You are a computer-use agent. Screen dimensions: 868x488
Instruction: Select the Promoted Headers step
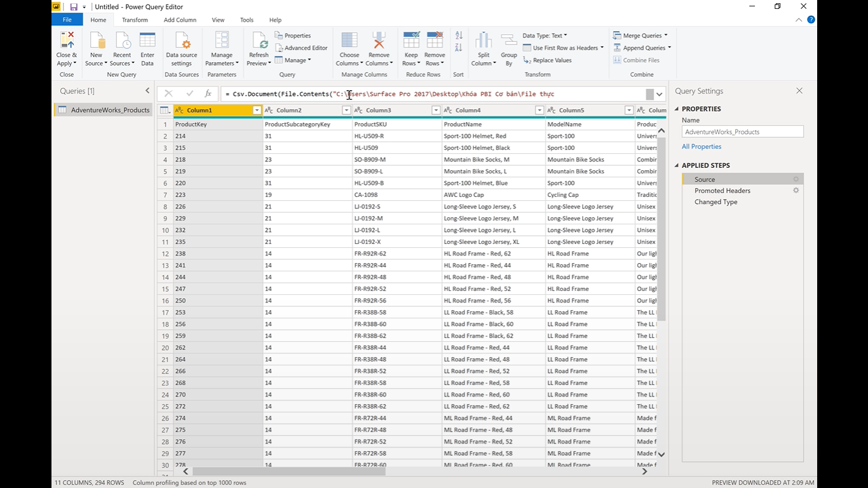pyautogui.click(x=722, y=191)
